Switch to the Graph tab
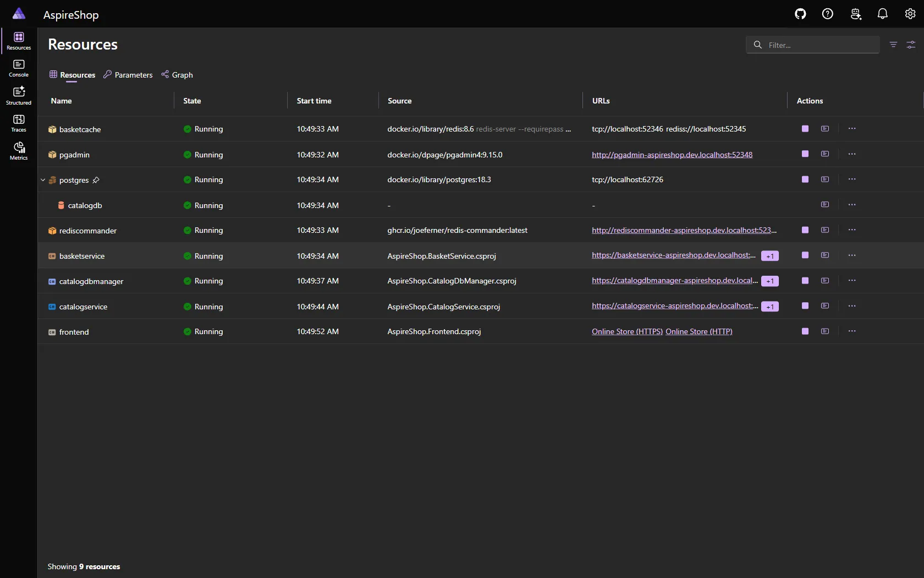 (177, 75)
